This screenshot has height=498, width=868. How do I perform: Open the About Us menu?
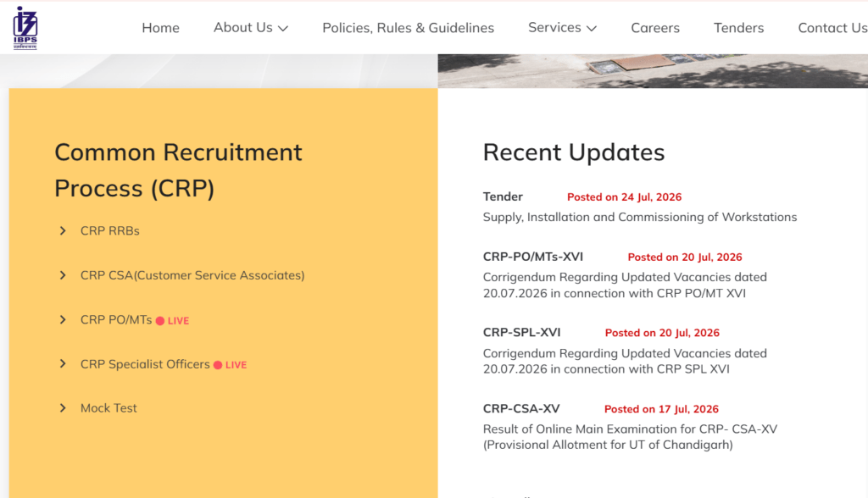click(x=251, y=28)
